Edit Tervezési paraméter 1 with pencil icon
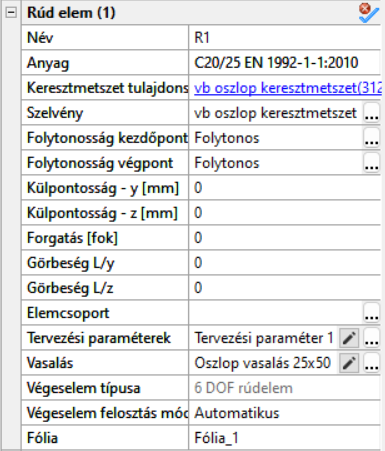This screenshot has width=385, height=451. [349, 338]
